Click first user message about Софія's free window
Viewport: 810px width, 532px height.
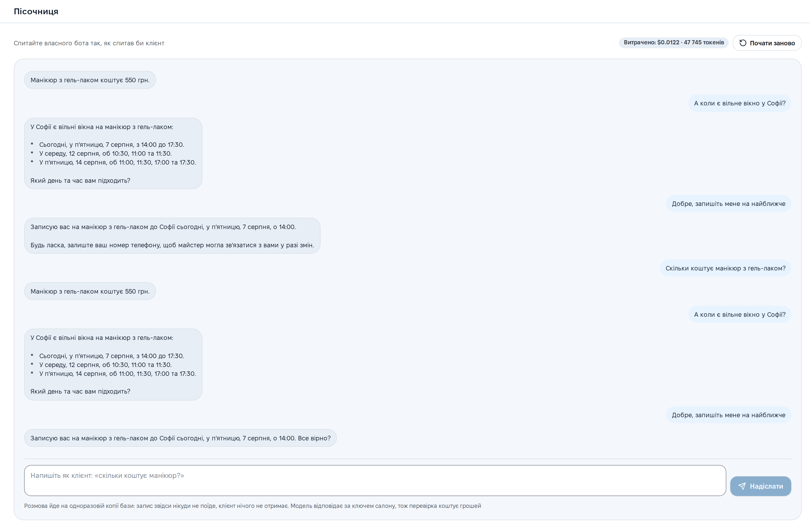tap(740, 103)
